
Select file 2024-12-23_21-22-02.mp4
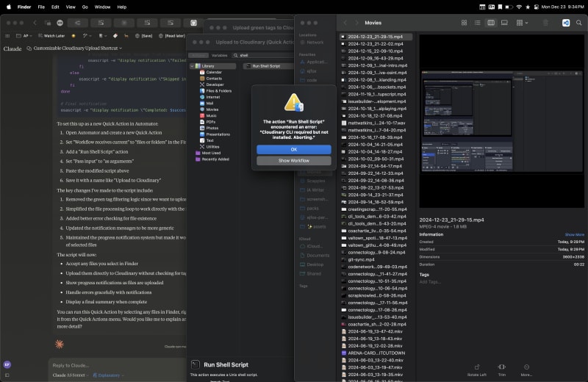376,44
